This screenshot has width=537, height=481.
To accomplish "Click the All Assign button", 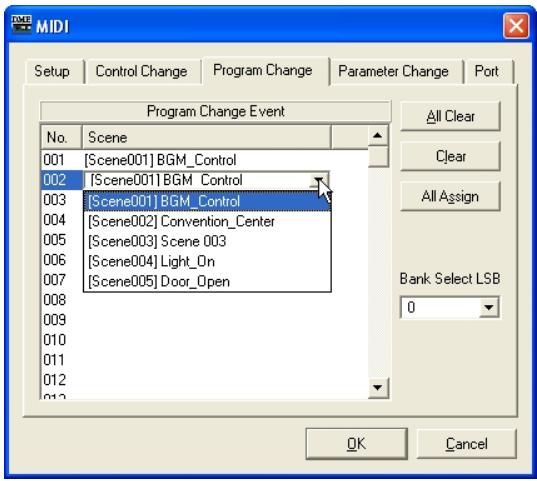I will 450,197.
